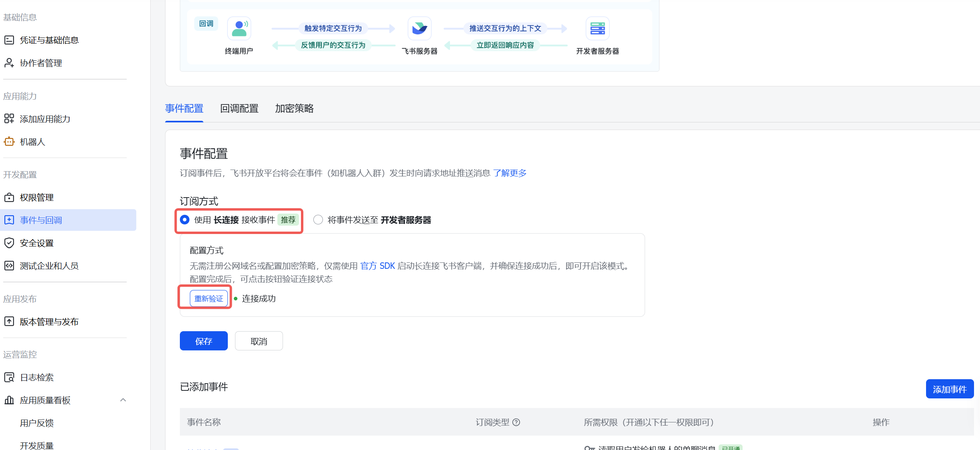Image resolution: width=980 pixels, height=450 pixels.
Task: Click the subscription type help question icon
Action: pyautogui.click(x=516, y=422)
